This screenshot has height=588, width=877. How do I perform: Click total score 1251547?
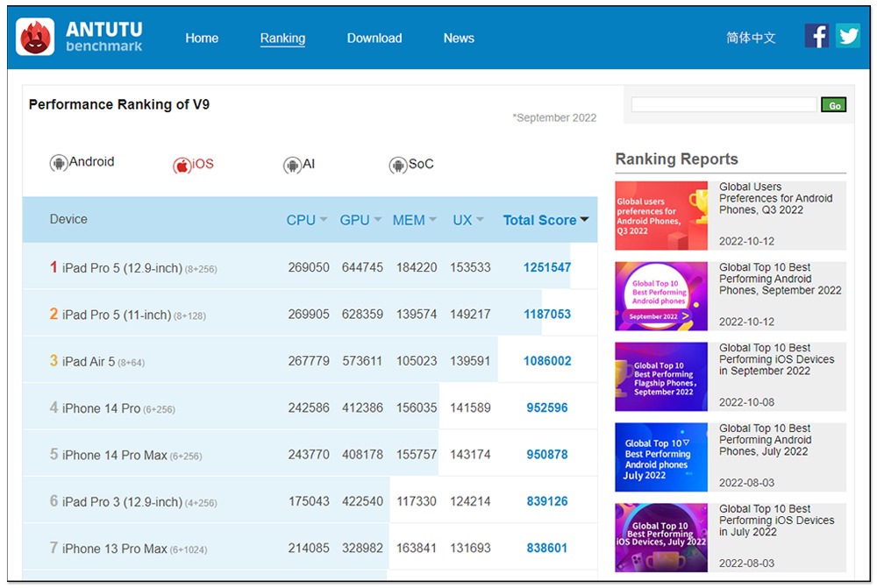(547, 268)
